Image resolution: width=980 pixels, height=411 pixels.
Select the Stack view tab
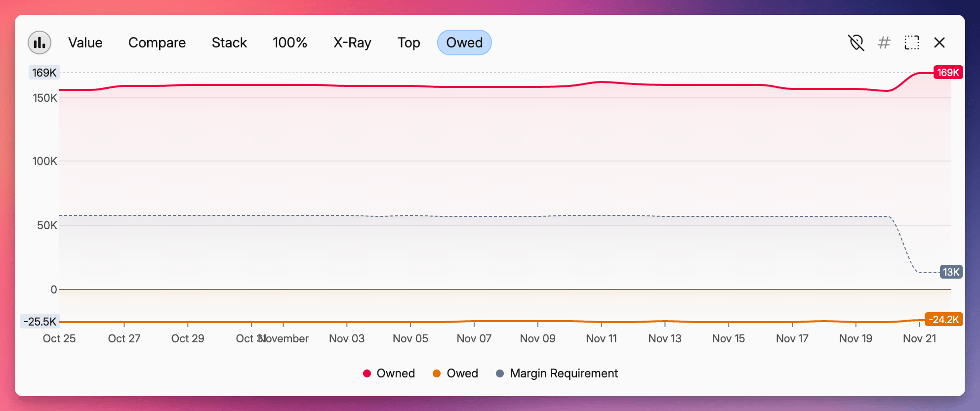click(x=229, y=42)
